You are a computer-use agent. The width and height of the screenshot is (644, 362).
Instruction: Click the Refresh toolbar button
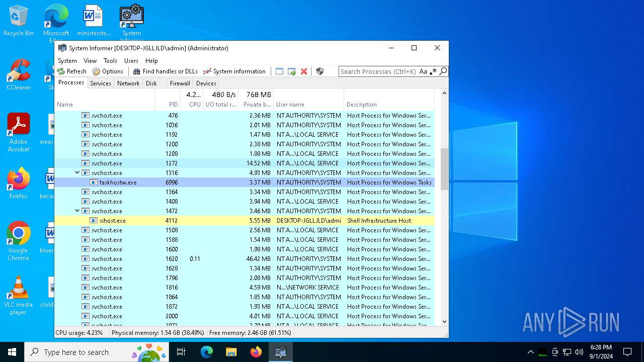pyautogui.click(x=71, y=71)
